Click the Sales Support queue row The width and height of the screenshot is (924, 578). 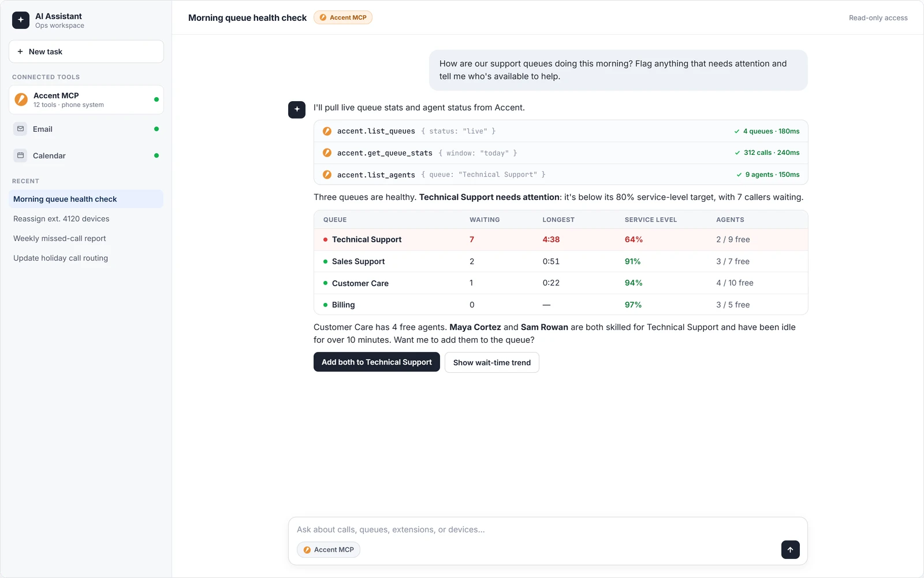tap(561, 261)
